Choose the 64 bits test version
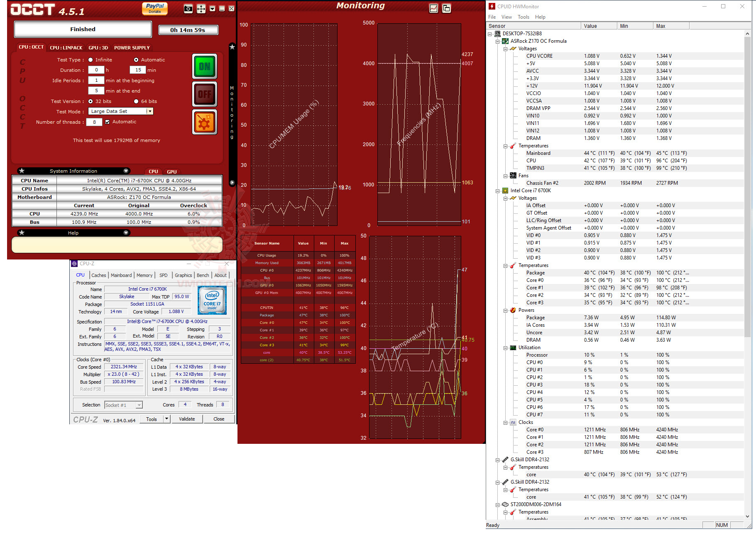 click(136, 101)
